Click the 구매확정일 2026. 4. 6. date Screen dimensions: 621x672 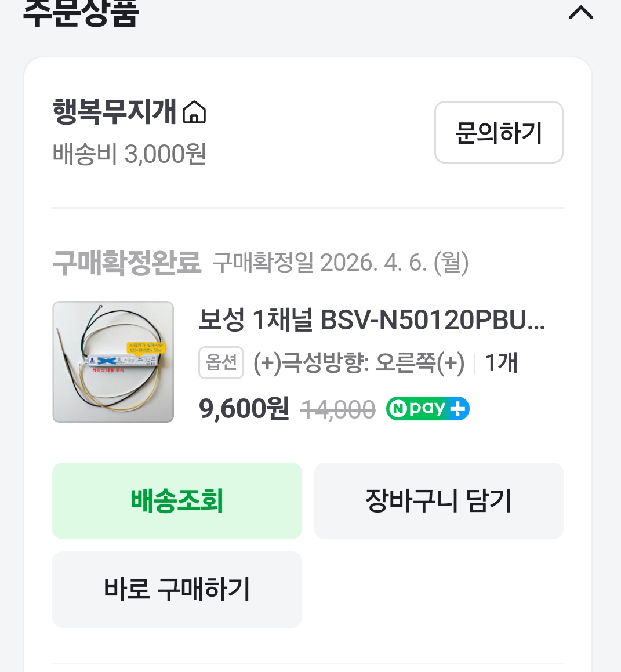340,263
